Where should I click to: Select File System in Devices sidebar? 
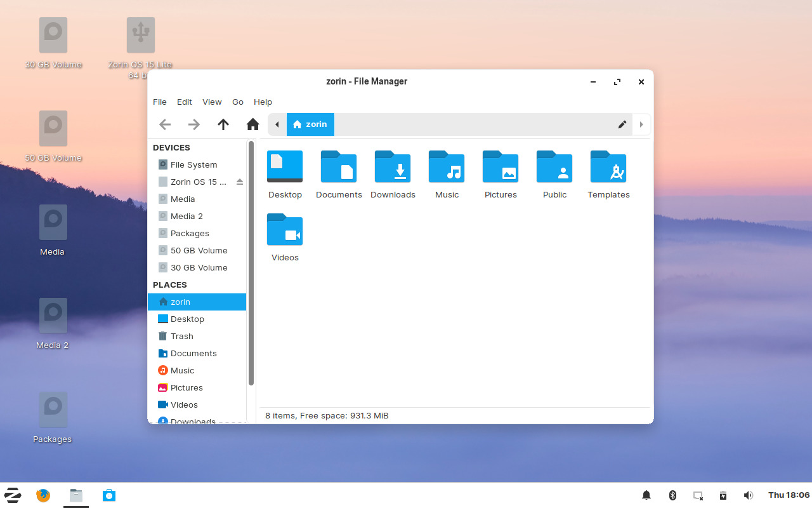pyautogui.click(x=197, y=164)
